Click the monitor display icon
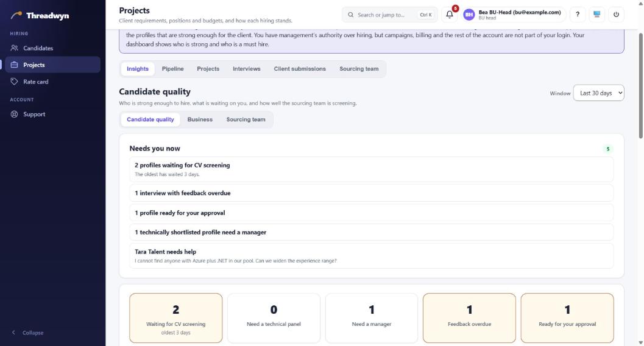Screen dimensions: 644x346 click(596, 15)
